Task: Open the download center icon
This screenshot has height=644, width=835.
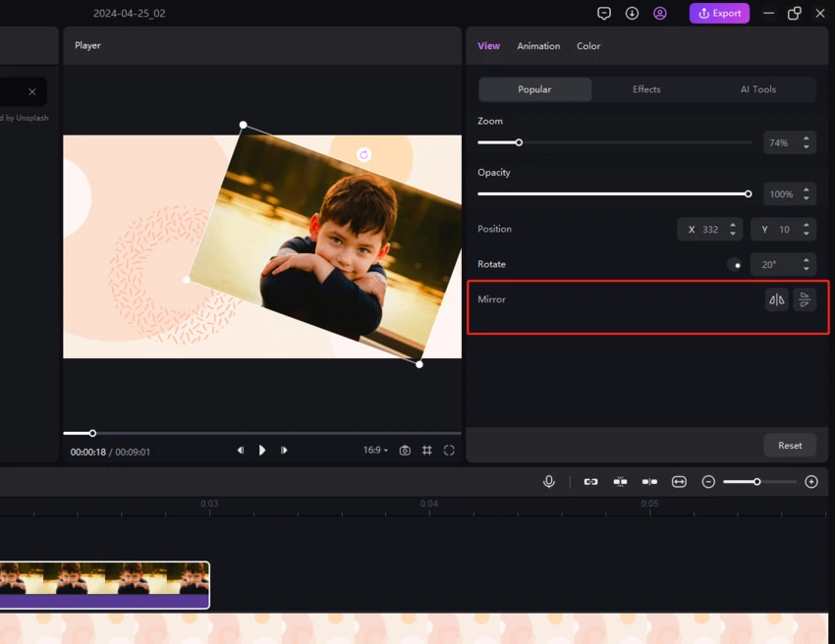Action: coord(632,14)
